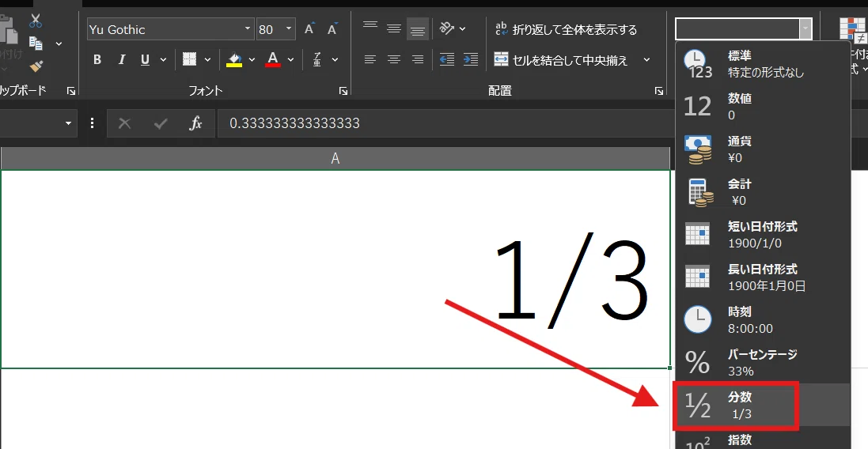Choose 会計 accounting format
Image resolution: width=868 pixels, height=449 pixels.
click(762, 192)
